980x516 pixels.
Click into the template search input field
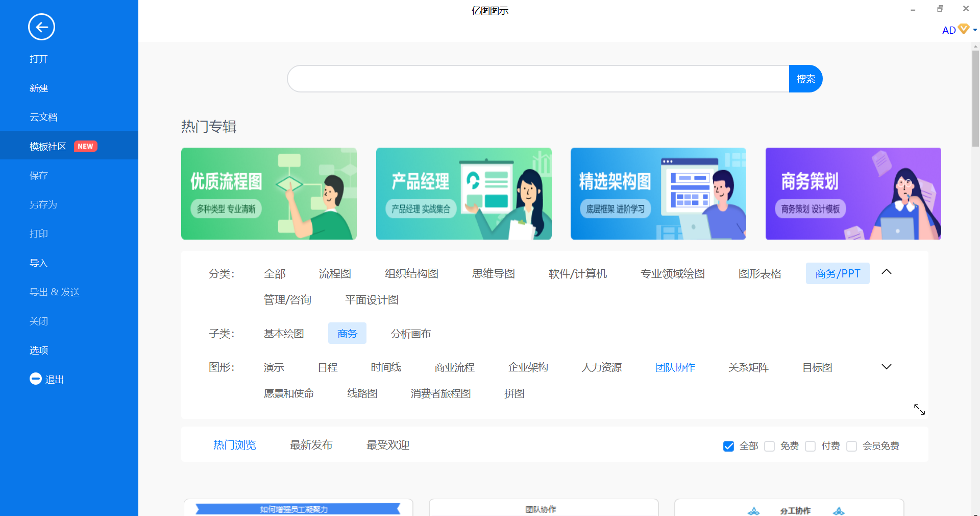click(x=538, y=79)
